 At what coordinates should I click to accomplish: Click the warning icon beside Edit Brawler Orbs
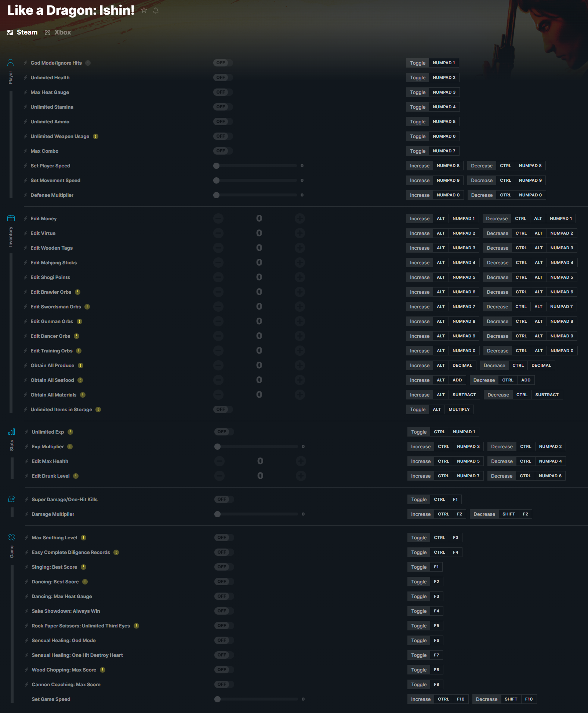coord(77,292)
